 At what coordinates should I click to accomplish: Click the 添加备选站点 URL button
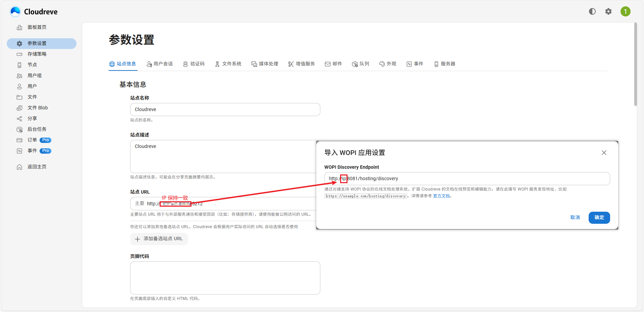pos(159,239)
